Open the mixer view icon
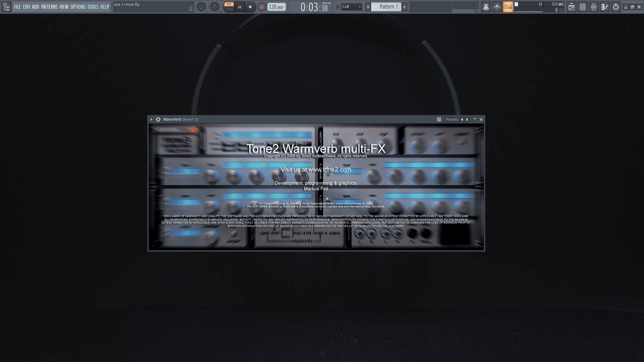The image size is (644, 362). (x=594, y=7)
